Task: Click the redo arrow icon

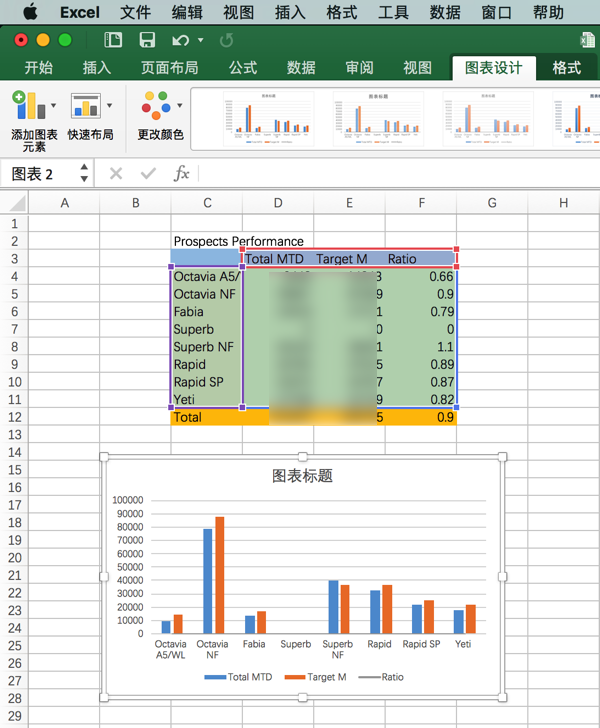Action: pos(226,40)
